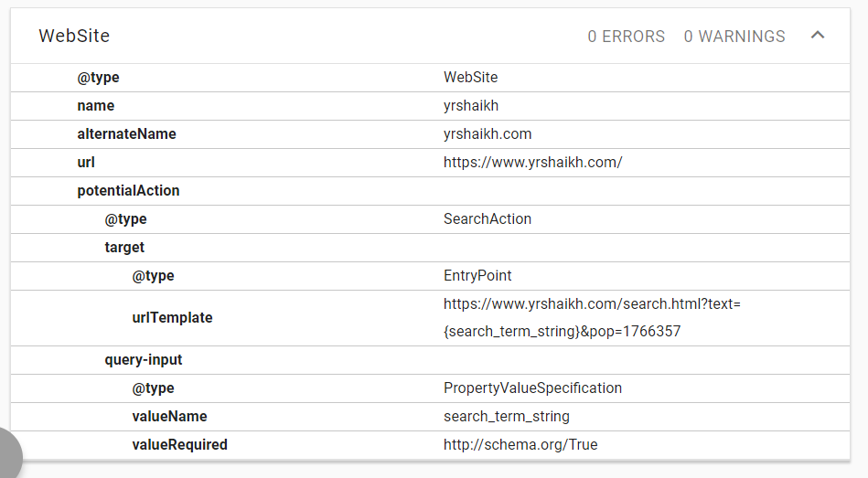Collapse the WebSite panel chevron
This screenshot has height=478, width=868.
coord(818,36)
